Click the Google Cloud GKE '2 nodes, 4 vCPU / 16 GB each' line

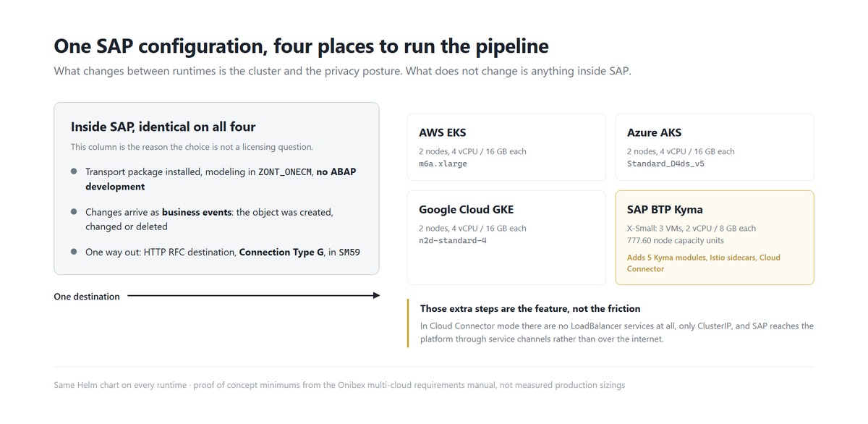[x=472, y=228]
